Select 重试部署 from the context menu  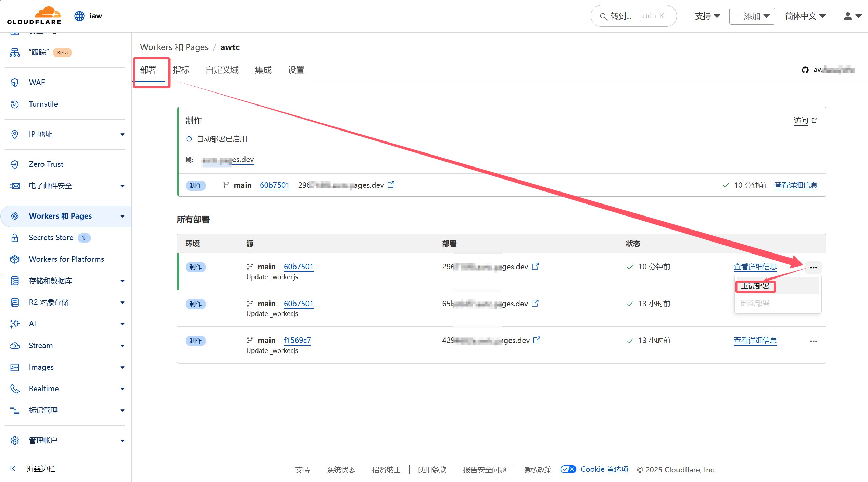coord(777,286)
